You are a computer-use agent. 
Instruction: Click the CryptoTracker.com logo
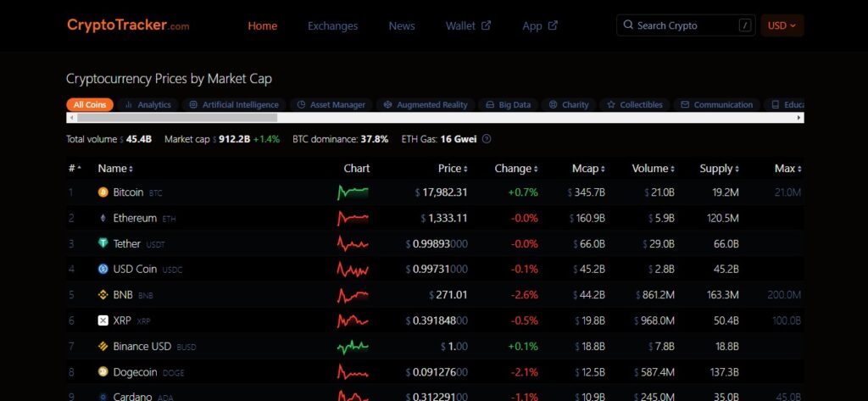point(128,25)
